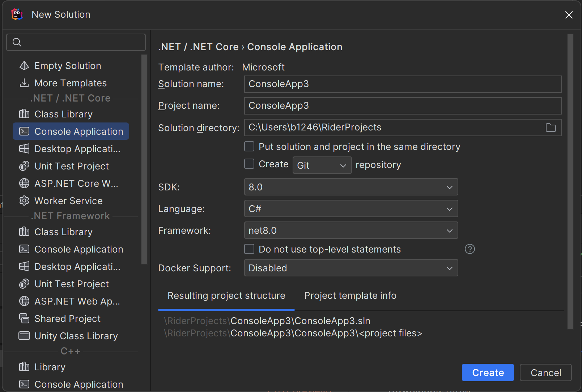
Task: Select Worker Service template label
Action: click(x=68, y=201)
